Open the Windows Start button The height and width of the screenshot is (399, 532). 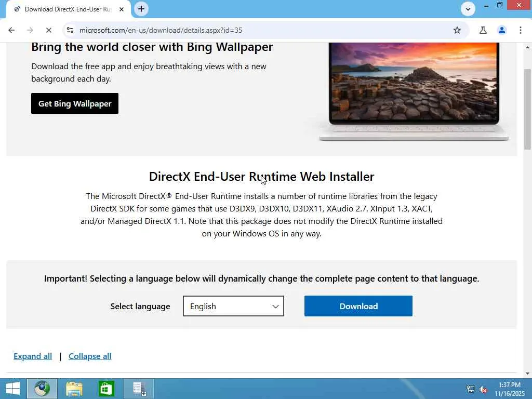click(13, 389)
